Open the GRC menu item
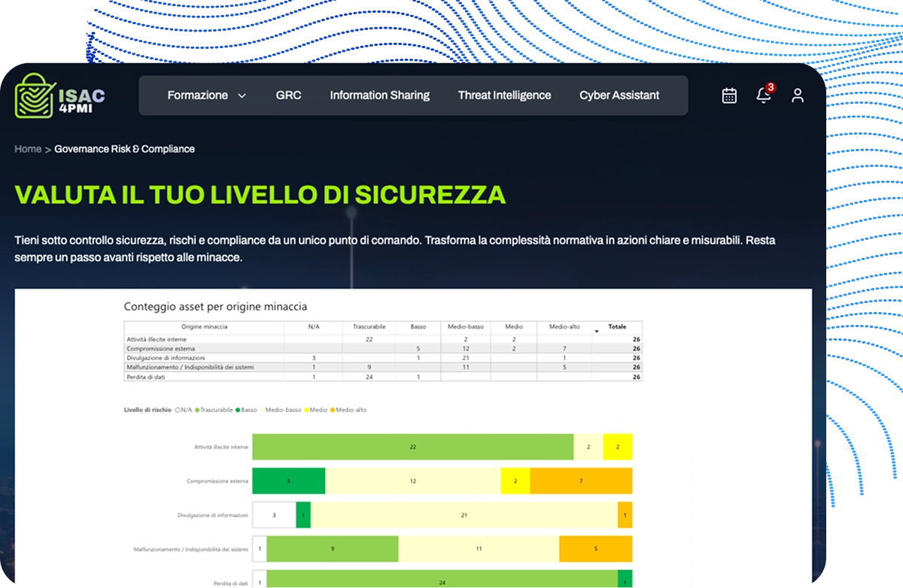This screenshot has width=903, height=588. 288,95
